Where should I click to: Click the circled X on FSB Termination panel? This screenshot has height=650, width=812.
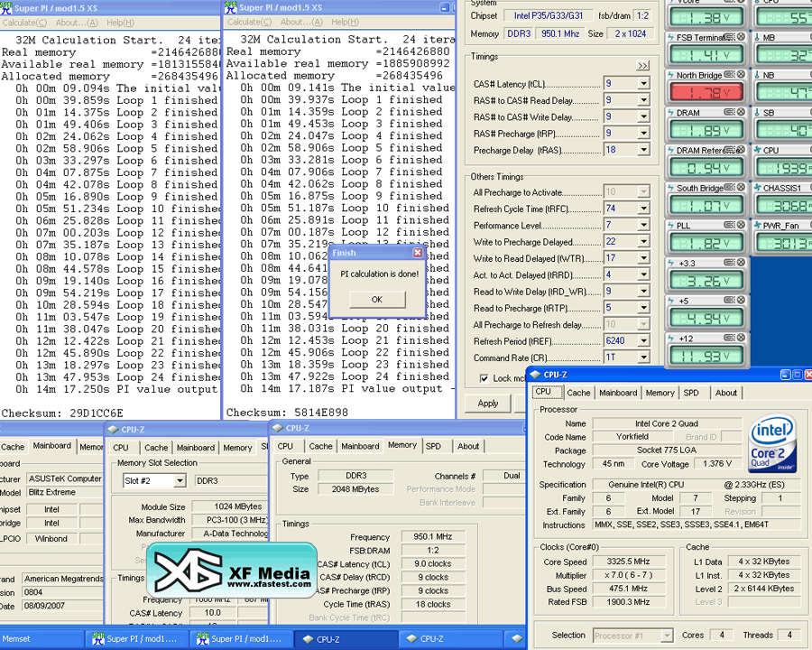pos(741,37)
